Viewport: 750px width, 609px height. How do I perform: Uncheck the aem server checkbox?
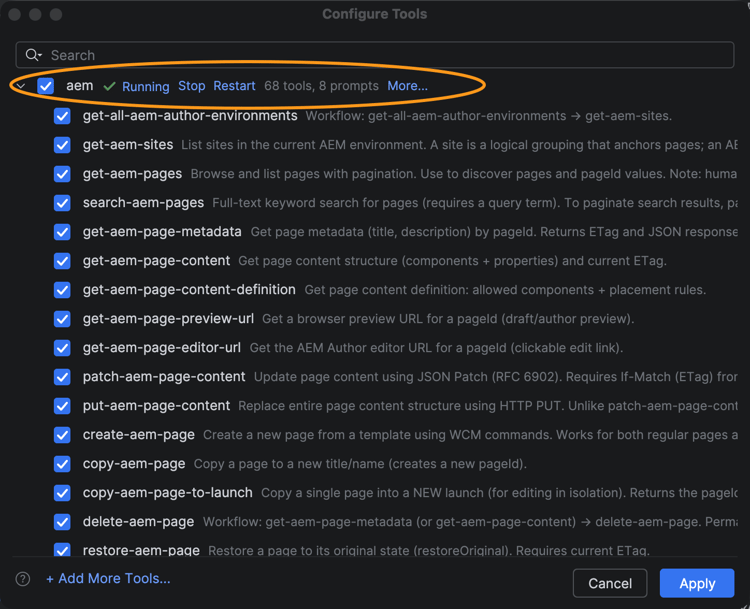coord(46,86)
